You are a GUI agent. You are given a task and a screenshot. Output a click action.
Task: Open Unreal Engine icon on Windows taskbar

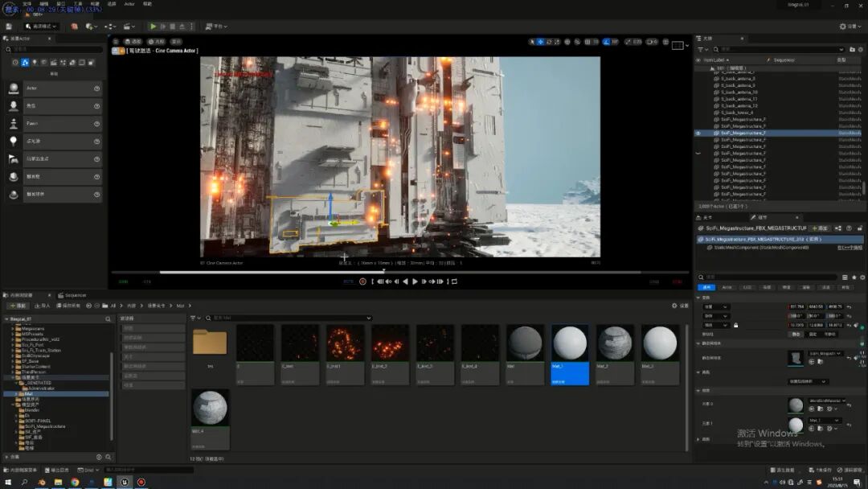tap(125, 483)
